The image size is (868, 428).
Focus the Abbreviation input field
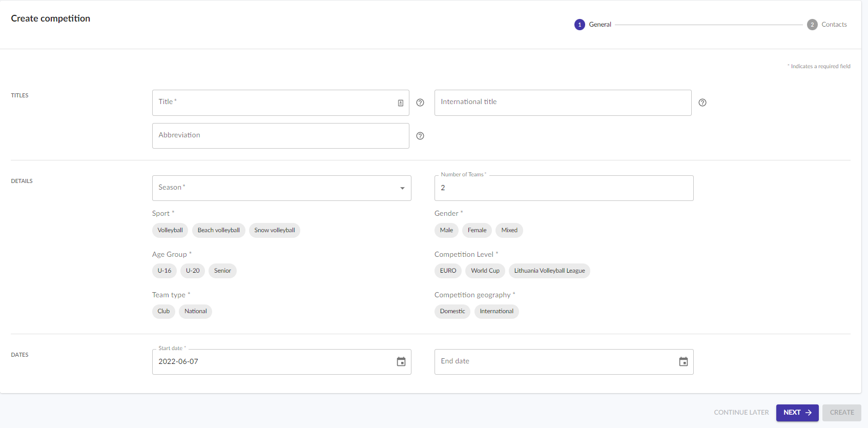(x=281, y=136)
